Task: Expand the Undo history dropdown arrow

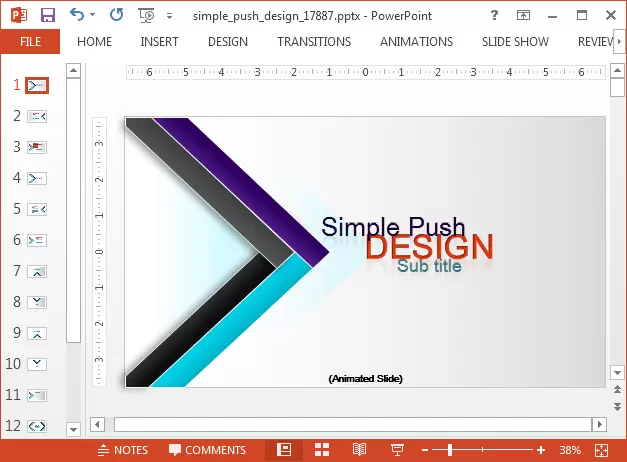Action: click(93, 16)
